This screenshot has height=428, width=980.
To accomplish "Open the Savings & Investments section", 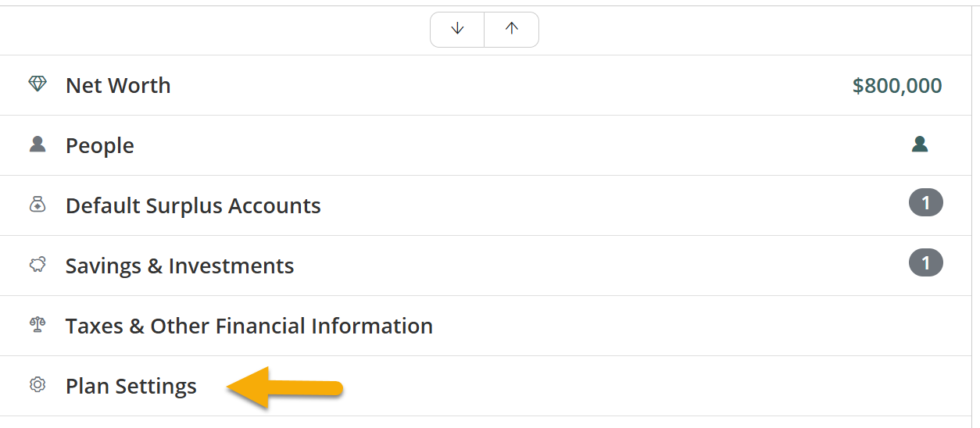I will tap(180, 266).
